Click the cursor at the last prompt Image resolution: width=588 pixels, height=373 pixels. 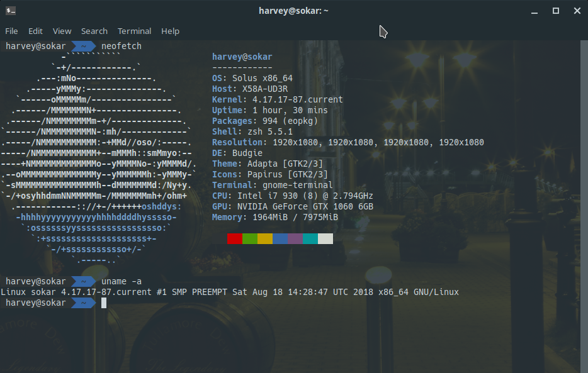pos(104,303)
